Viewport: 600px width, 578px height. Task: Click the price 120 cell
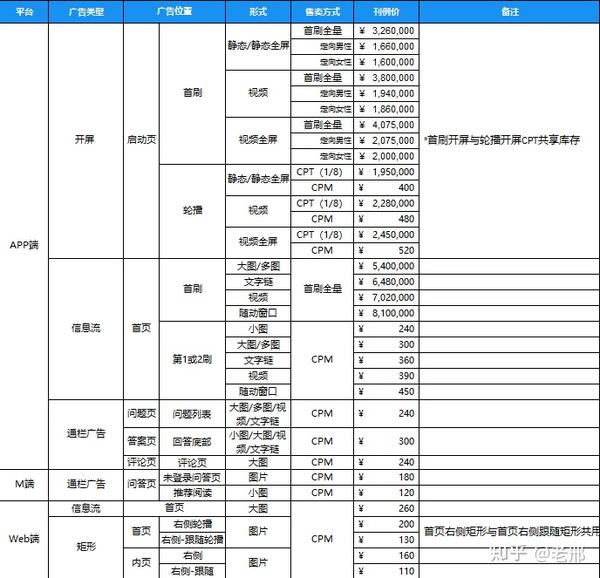pos(386,493)
